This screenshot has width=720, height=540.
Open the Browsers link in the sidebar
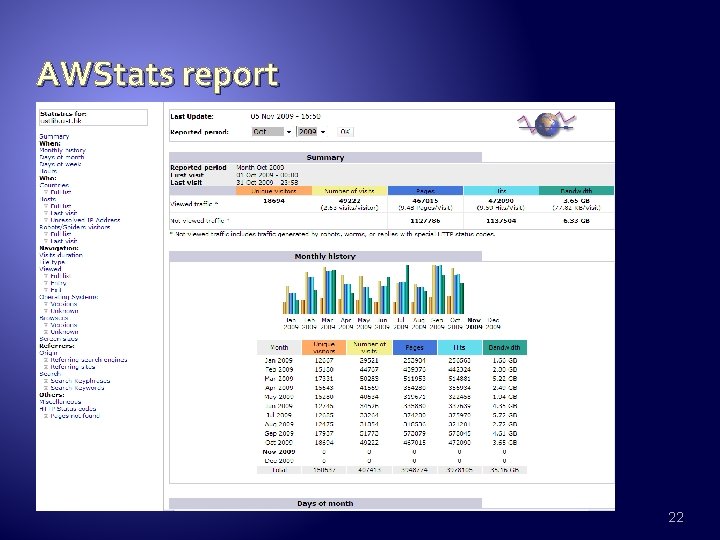(54, 318)
